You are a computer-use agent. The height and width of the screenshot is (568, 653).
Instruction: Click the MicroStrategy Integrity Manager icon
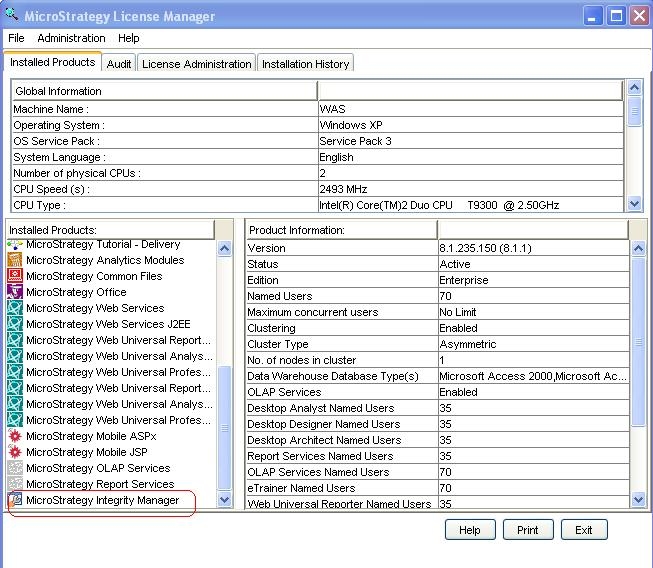coord(15,500)
